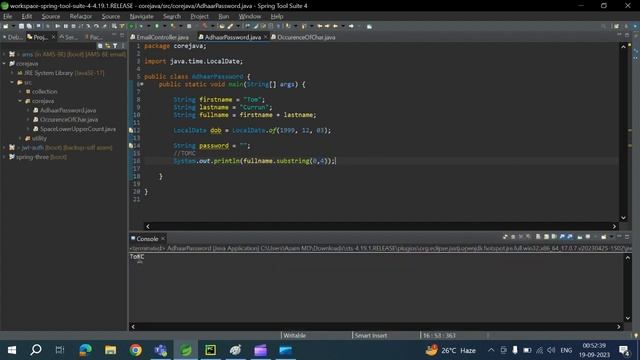
Task: Toggle Show Console on standard error change
Action: 570,237
